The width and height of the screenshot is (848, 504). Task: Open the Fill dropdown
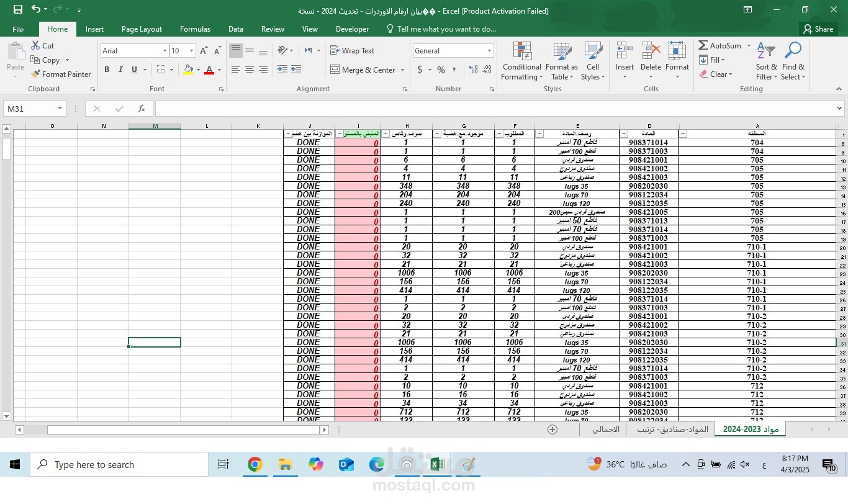[x=712, y=60]
